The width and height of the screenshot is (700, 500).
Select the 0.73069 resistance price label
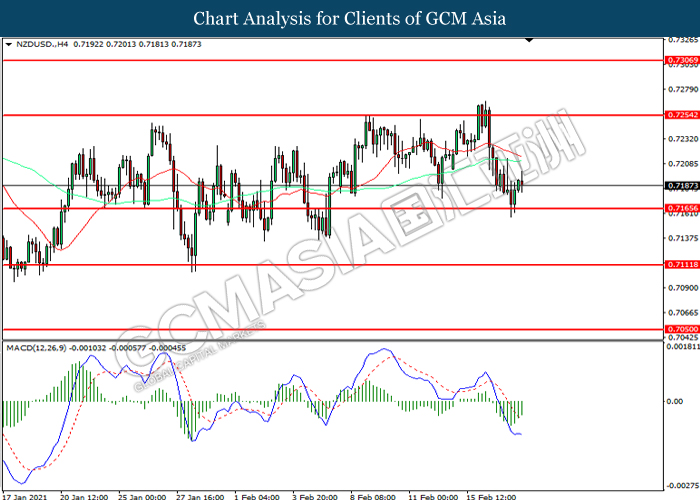click(x=681, y=60)
